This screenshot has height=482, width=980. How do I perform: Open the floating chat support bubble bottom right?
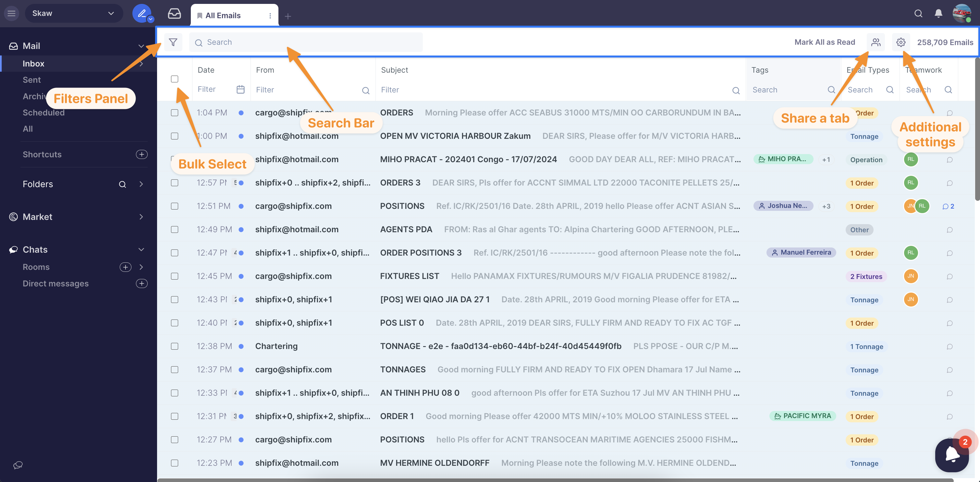coord(952,455)
